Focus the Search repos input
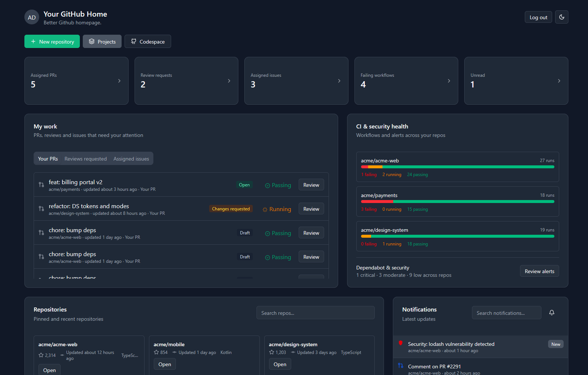588x375 pixels. click(316, 313)
